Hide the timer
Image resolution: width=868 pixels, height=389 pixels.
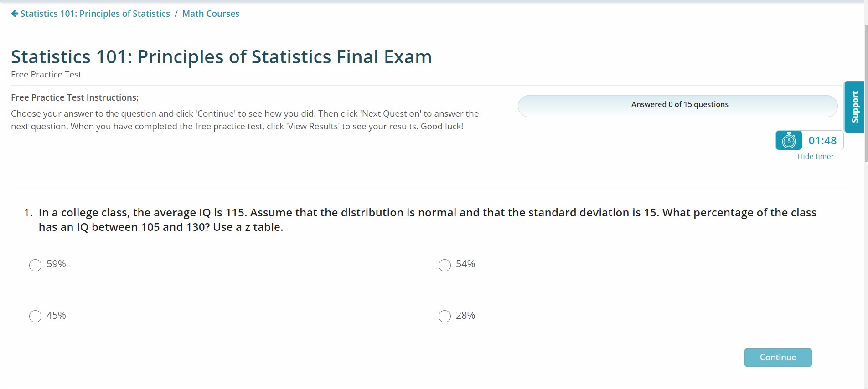[x=815, y=156]
